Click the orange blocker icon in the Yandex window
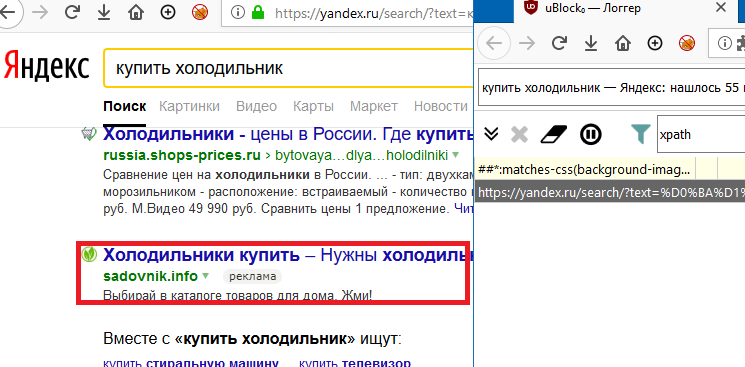This screenshot has height=367, width=745. (x=200, y=13)
